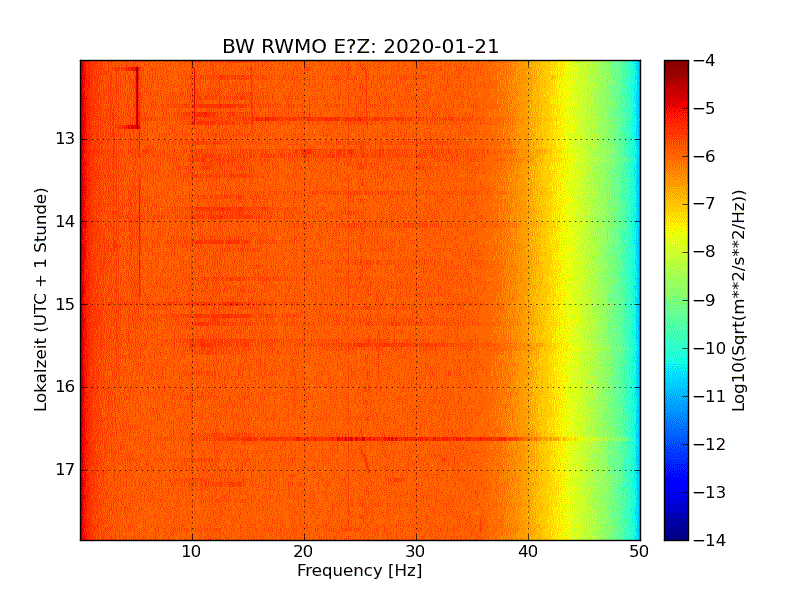Click the x-axis tick label '20'
Viewport: 800px width, 600px height.
point(304,552)
